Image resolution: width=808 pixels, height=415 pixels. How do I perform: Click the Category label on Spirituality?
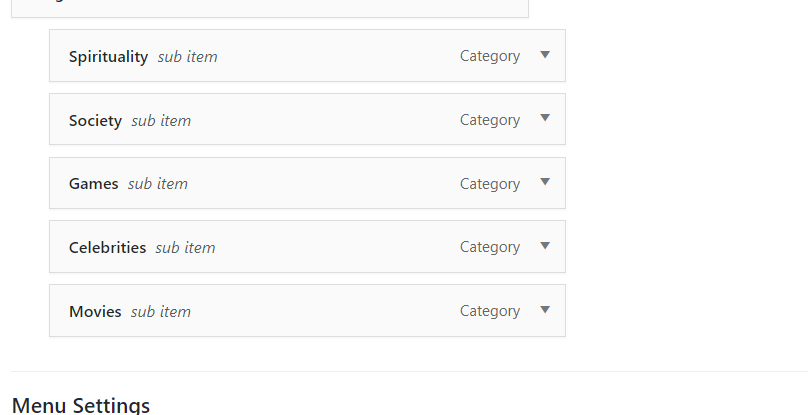(x=490, y=57)
